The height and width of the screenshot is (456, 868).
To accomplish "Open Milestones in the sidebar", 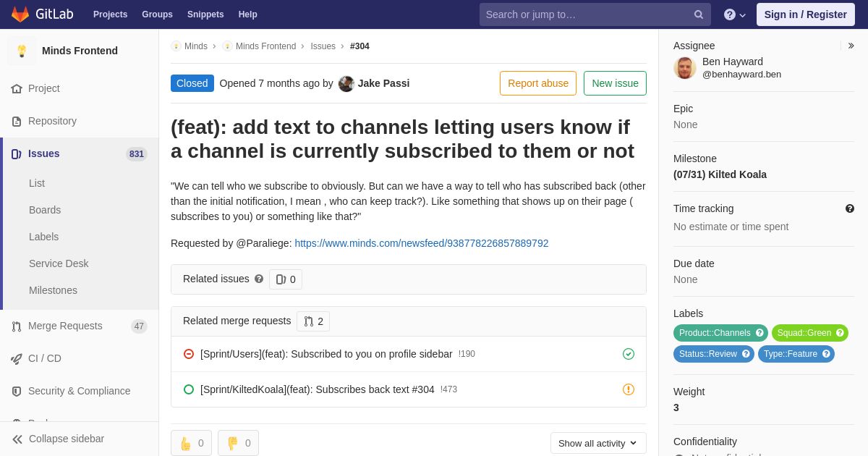I will (53, 290).
